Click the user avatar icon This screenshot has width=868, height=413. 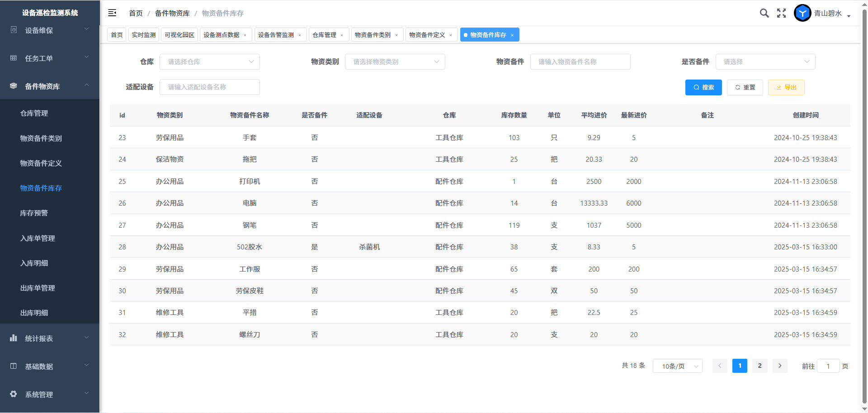[x=802, y=13]
